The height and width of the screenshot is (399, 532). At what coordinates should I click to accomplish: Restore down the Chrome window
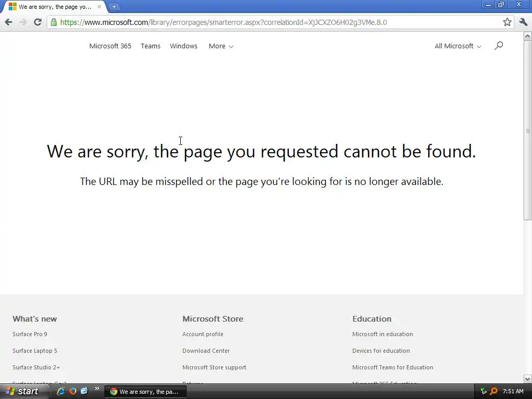[501, 5]
